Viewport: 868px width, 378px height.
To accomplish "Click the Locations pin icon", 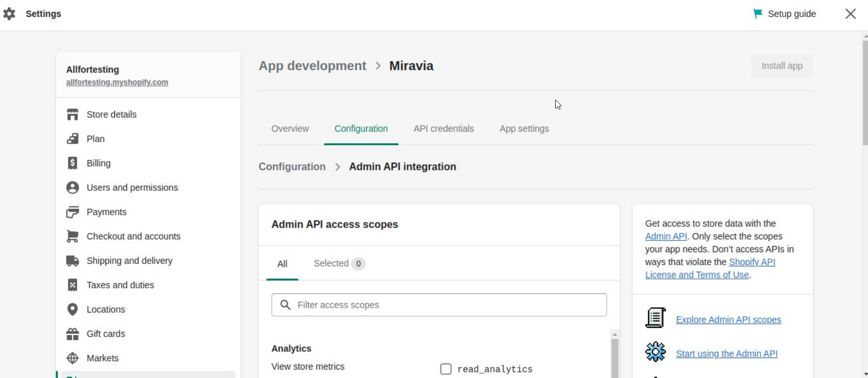I will point(72,309).
